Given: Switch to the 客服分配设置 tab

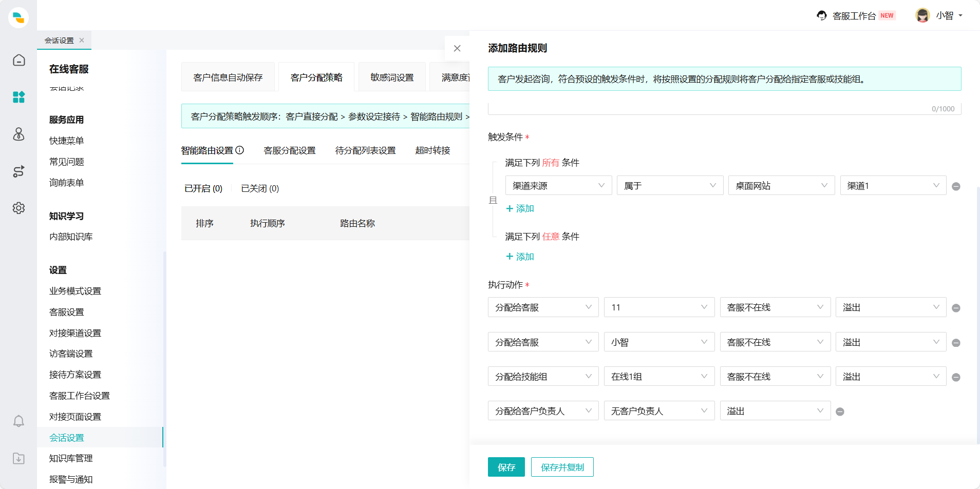Looking at the screenshot, I should (289, 150).
